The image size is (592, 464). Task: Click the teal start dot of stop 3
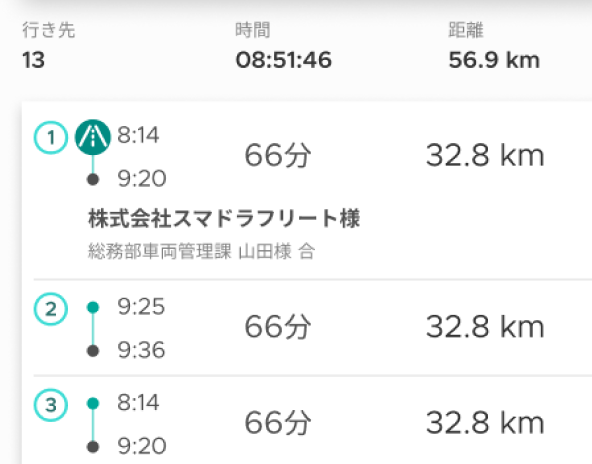point(93,403)
